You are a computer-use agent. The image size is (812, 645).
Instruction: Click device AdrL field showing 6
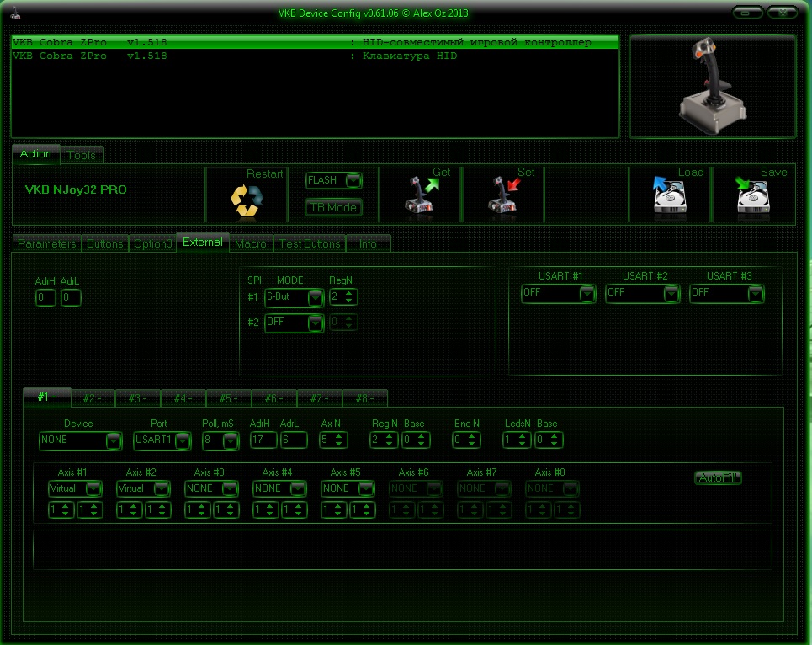294,440
